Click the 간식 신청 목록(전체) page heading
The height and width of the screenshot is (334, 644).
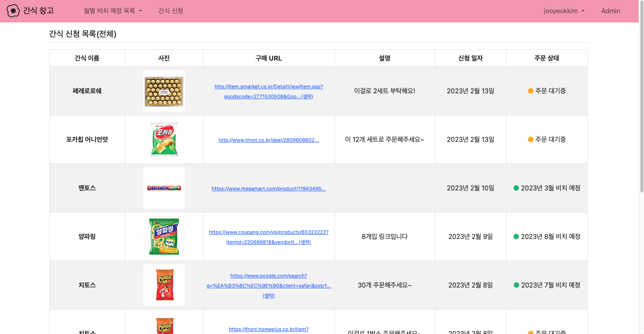pos(83,34)
